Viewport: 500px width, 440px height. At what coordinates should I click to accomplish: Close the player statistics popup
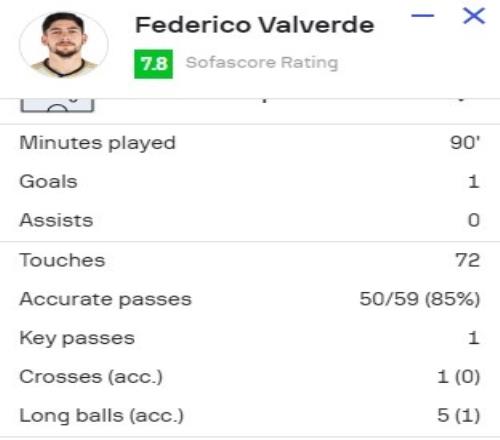(474, 16)
